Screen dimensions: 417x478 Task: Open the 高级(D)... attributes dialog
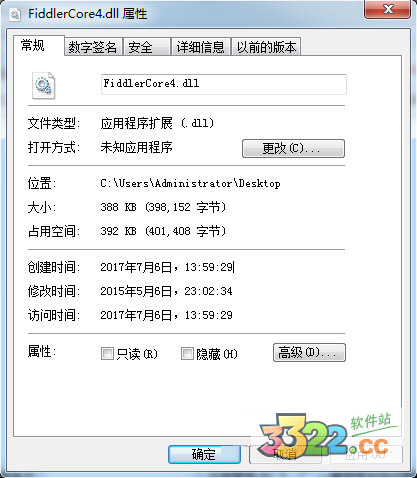[x=309, y=353]
